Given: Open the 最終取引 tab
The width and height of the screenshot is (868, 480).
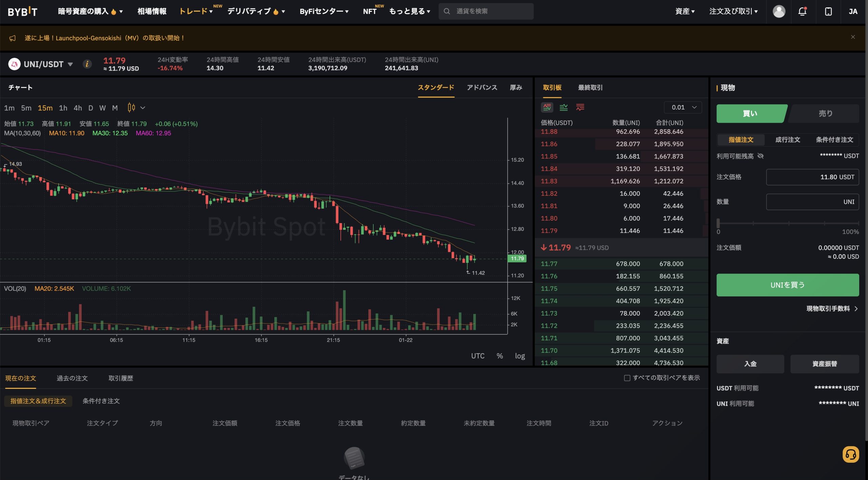Looking at the screenshot, I should [590, 87].
